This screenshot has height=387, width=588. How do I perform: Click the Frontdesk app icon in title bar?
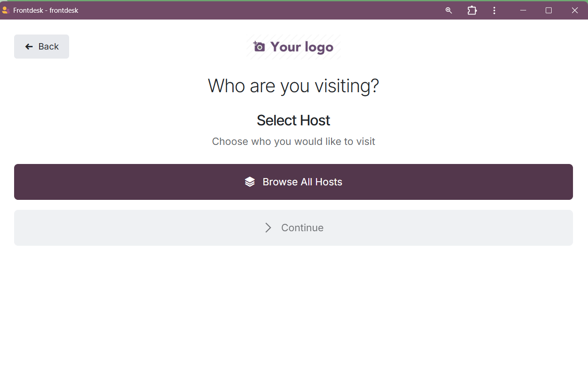click(x=5, y=10)
